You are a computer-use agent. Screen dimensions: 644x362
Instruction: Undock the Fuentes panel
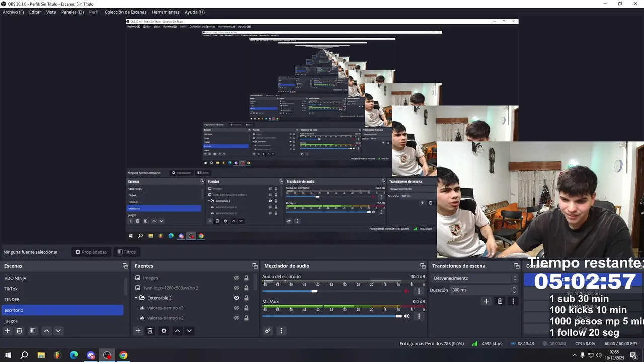(255, 266)
